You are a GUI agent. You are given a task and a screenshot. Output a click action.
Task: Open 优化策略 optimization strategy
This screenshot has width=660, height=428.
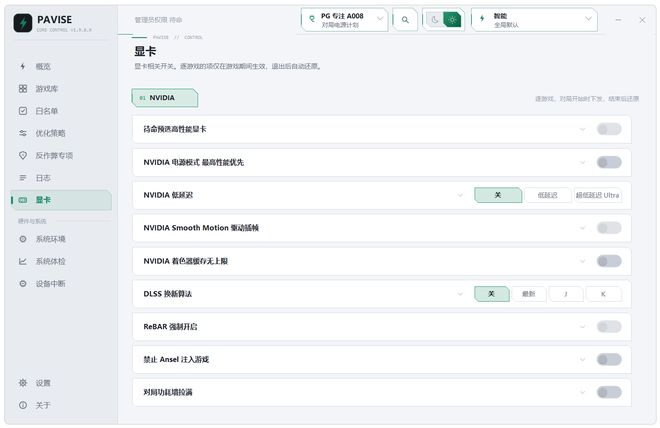50,133
